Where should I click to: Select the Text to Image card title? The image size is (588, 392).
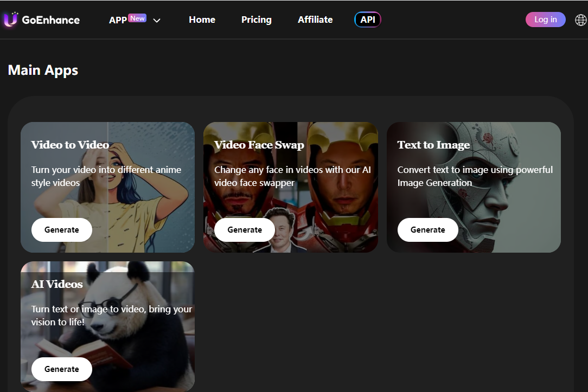(x=433, y=145)
